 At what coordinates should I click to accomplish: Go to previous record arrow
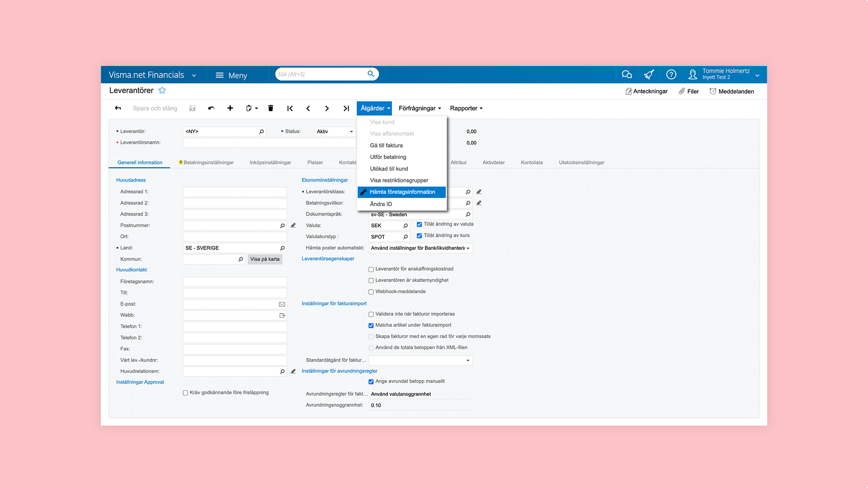click(308, 108)
